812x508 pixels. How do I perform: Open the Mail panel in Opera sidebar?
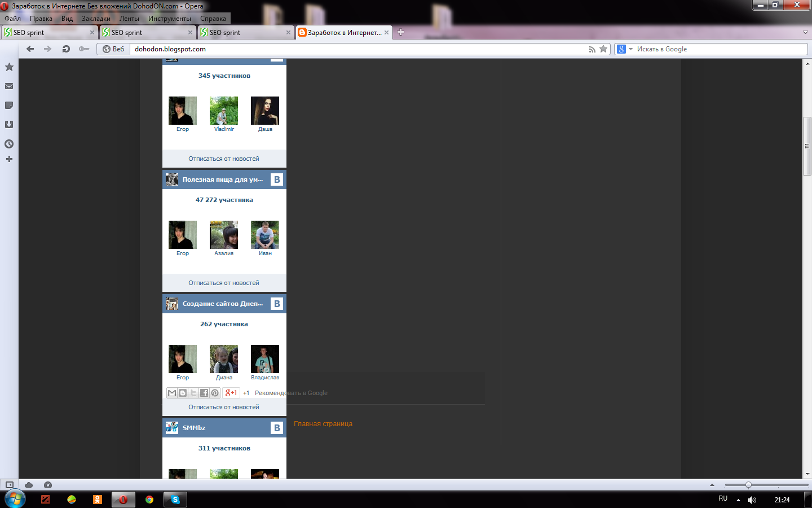(x=9, y=86)
